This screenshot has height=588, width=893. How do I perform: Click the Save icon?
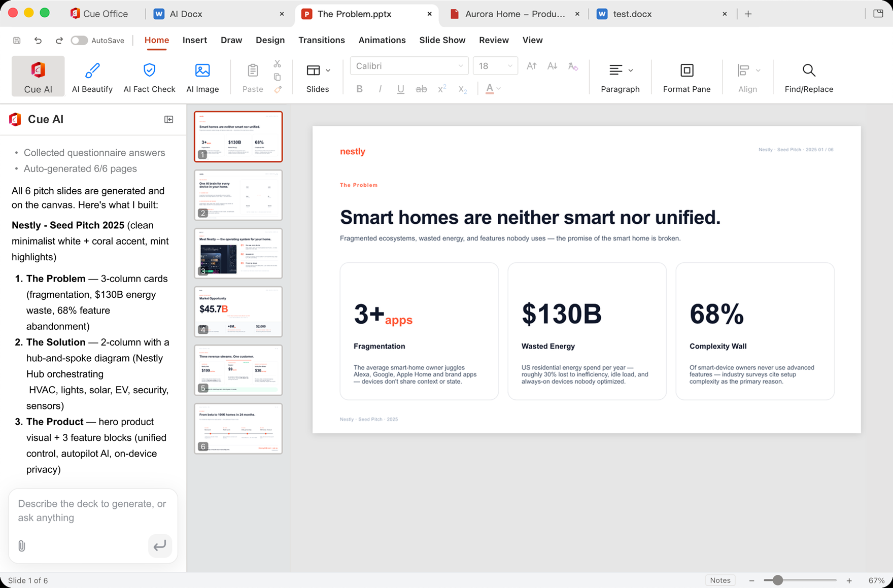click(x=17, y=40)
